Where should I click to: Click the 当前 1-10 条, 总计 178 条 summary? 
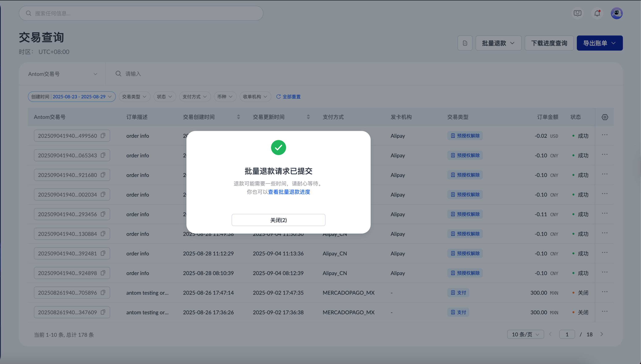[x=64, y=335]
